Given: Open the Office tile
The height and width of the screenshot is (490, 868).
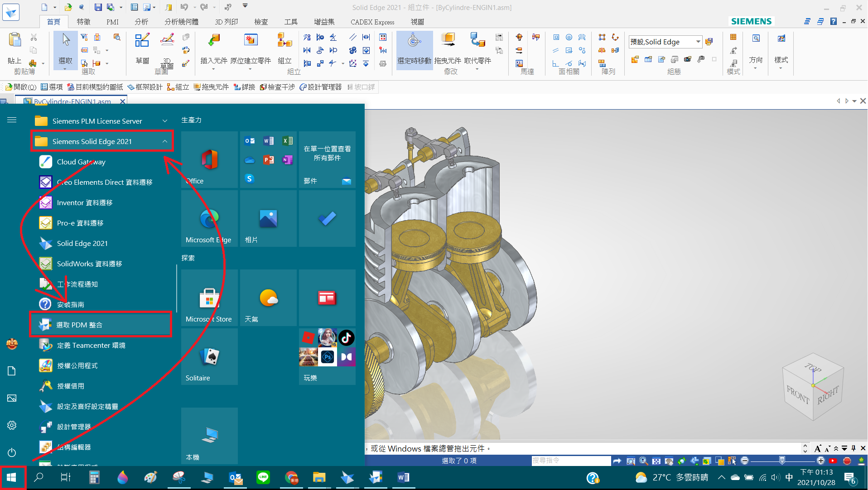Looking at the screenshot, I should coord(209,159).
